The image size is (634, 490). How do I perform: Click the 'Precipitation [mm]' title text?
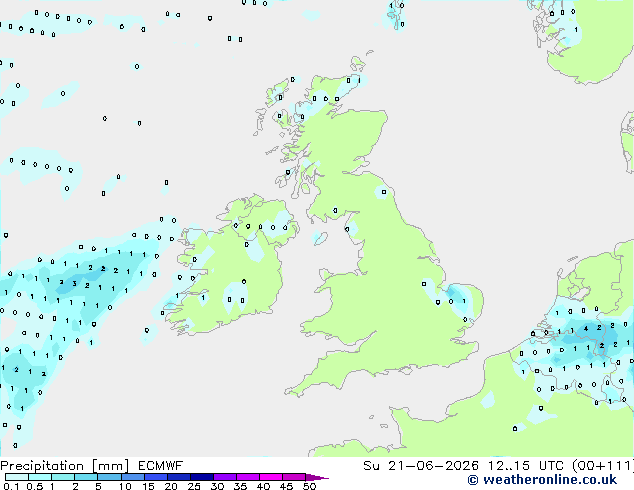tap(65, 466)
